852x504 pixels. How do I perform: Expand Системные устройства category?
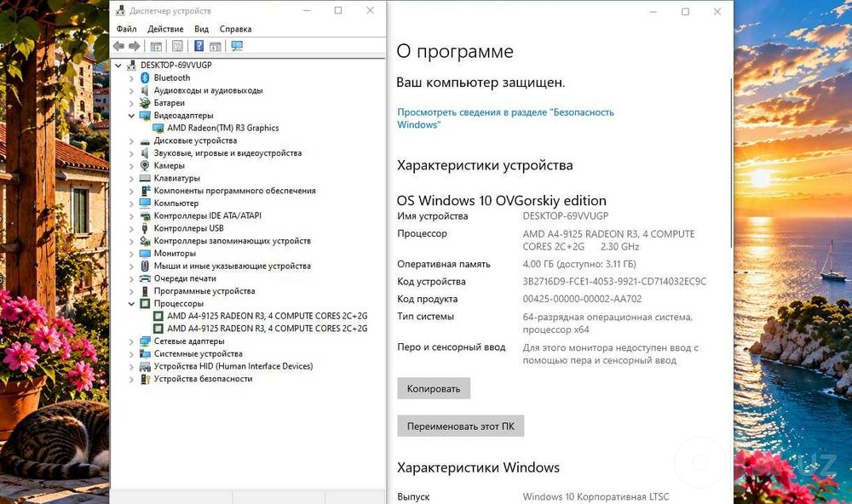coord(131,354)
